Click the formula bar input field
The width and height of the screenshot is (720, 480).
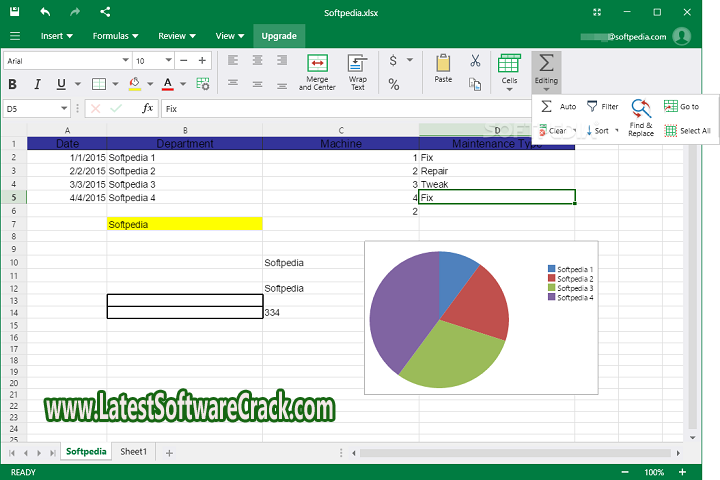click(340, 108)
